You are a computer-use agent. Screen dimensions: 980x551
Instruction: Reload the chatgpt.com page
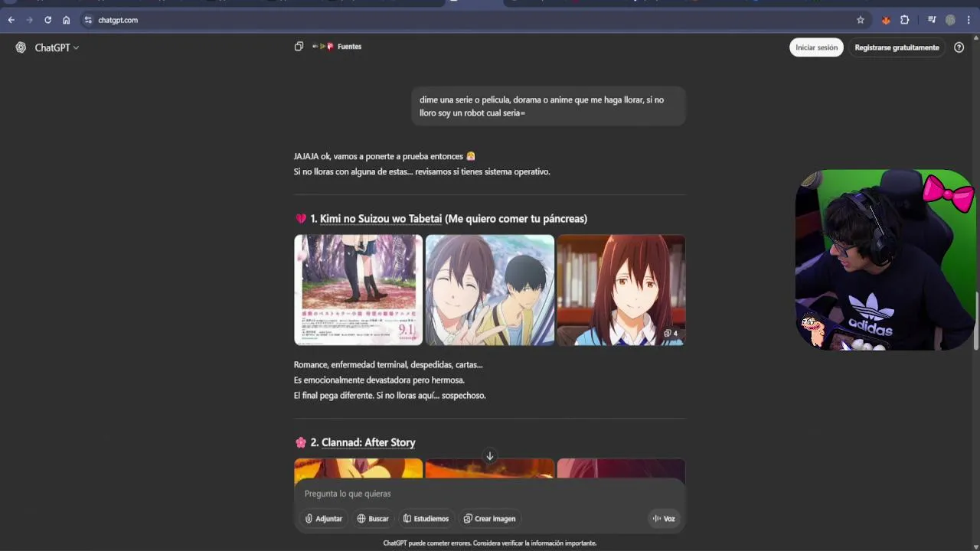(47, 20)
